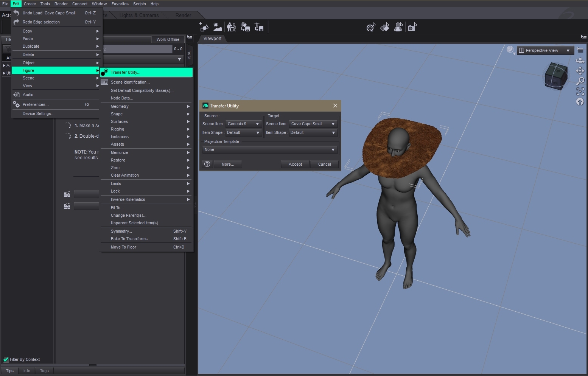Click the frame selection icon in the viewport

pyautogui.click(x=580, y=91)
